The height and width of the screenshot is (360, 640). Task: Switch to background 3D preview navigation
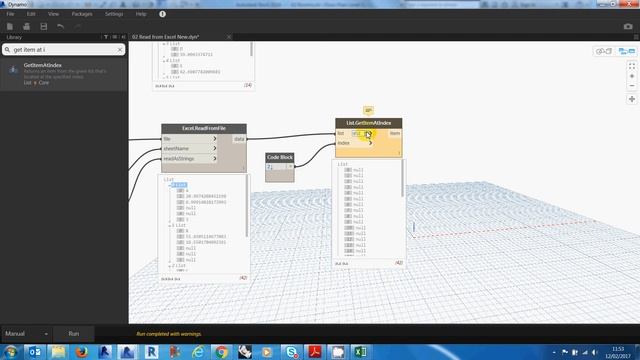pyautogui.click(x=604, y=51)
